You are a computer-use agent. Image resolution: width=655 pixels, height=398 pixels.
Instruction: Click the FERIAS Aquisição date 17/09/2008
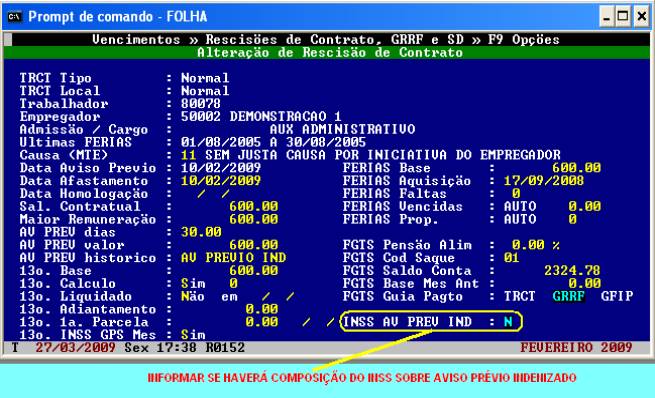[x=544, y=181]
